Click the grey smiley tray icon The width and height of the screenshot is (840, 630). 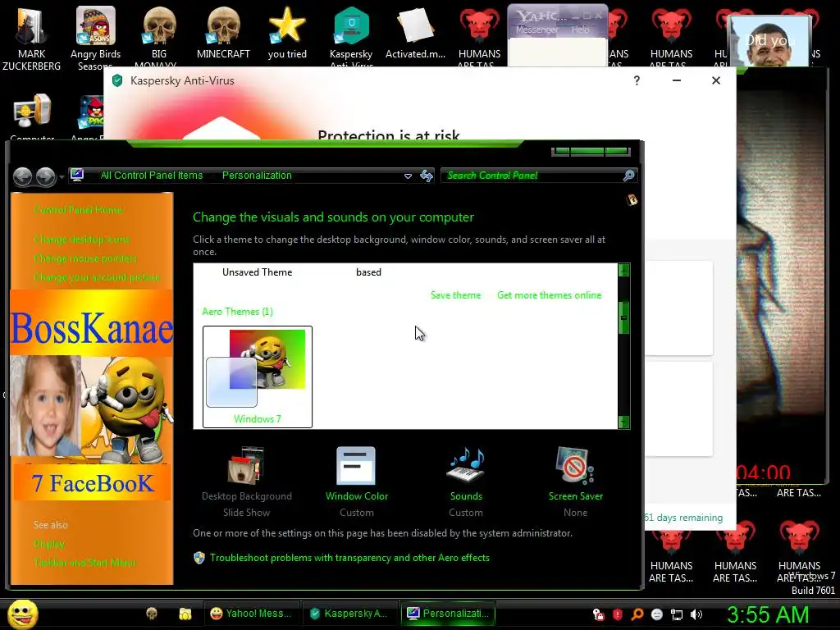tap(657, 614)
